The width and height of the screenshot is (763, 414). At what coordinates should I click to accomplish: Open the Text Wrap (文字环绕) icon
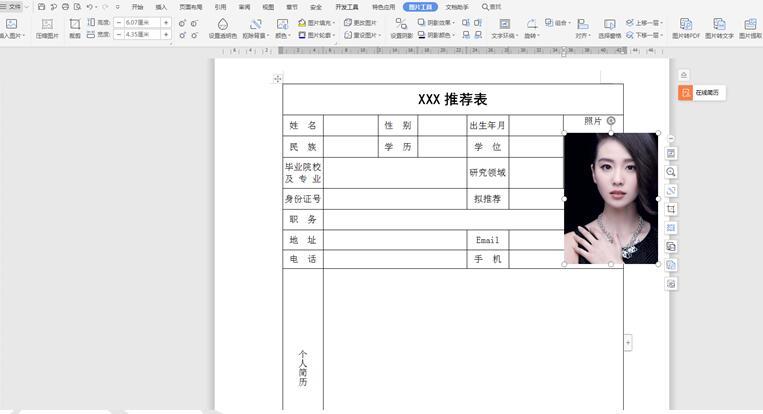pyautogui.click(x=505, y=24)
